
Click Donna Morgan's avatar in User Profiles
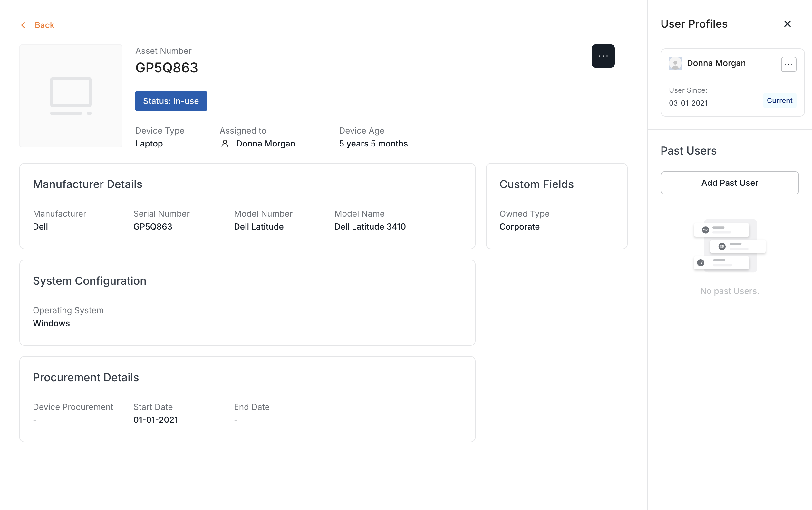(675, 63)
